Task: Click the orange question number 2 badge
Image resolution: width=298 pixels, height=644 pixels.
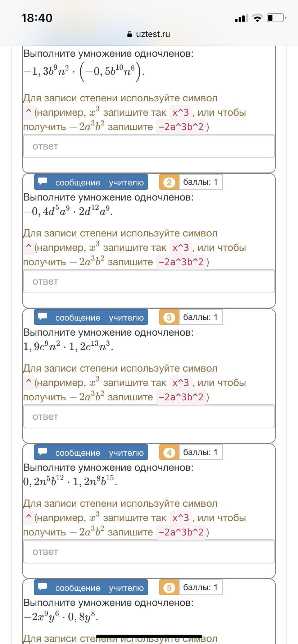Action: 169,182
